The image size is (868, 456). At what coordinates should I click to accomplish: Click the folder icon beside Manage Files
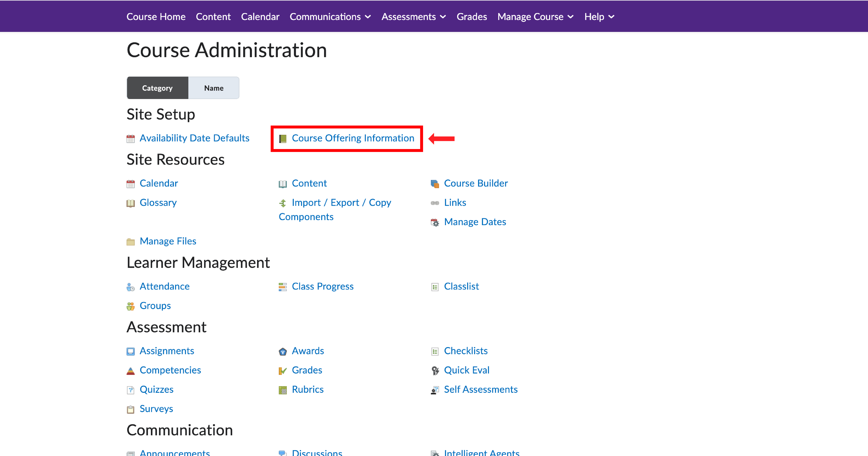(x=131, y=241)
